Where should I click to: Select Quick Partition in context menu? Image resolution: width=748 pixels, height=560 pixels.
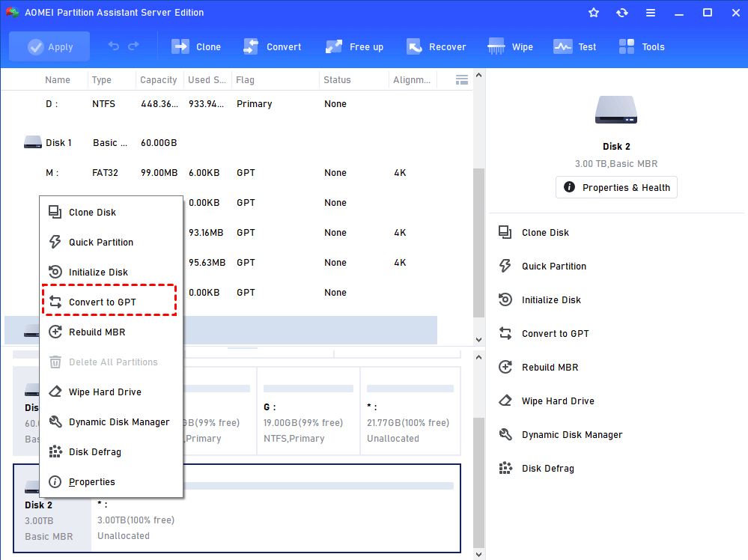click(111, 243)
